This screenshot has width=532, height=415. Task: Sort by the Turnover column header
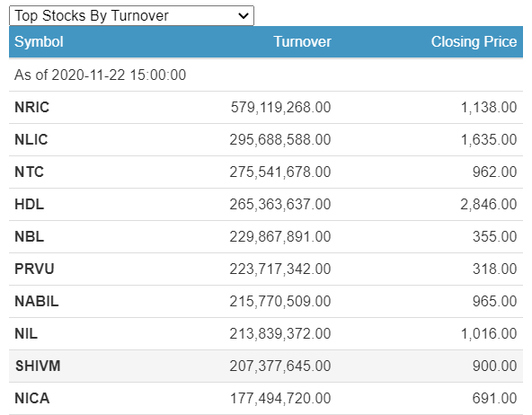302,41
